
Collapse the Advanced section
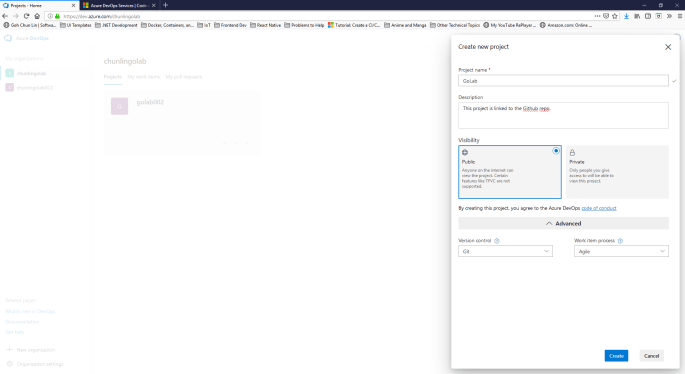tap(563, 223)
